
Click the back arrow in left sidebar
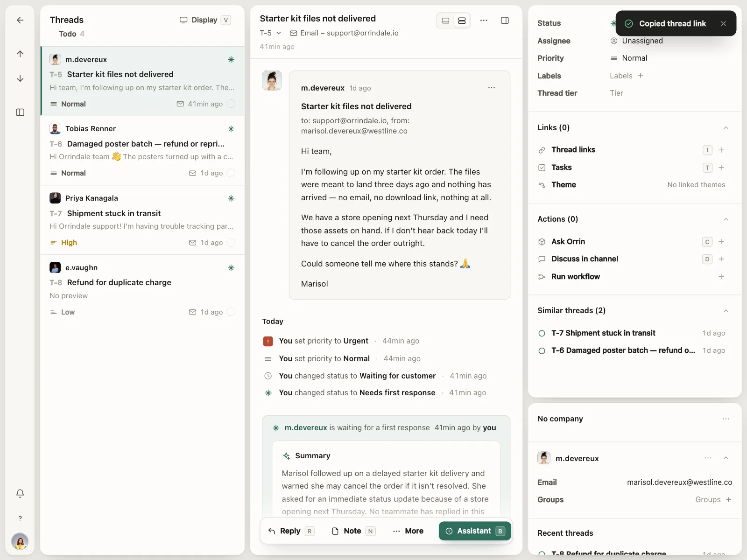(x=20, y=20)
